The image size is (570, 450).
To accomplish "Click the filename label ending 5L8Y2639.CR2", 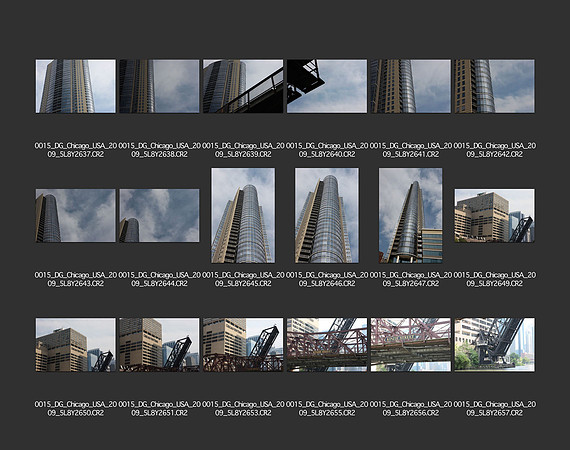I will 243,150.
